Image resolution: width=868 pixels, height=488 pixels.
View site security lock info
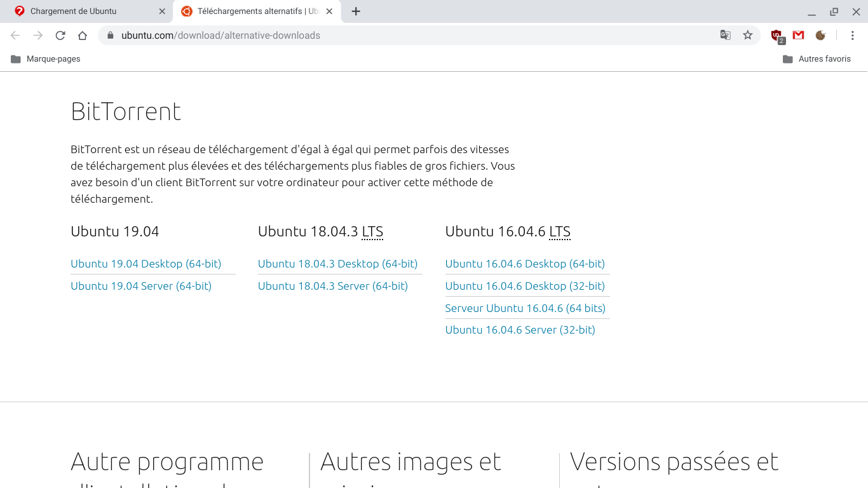point(110,36)
